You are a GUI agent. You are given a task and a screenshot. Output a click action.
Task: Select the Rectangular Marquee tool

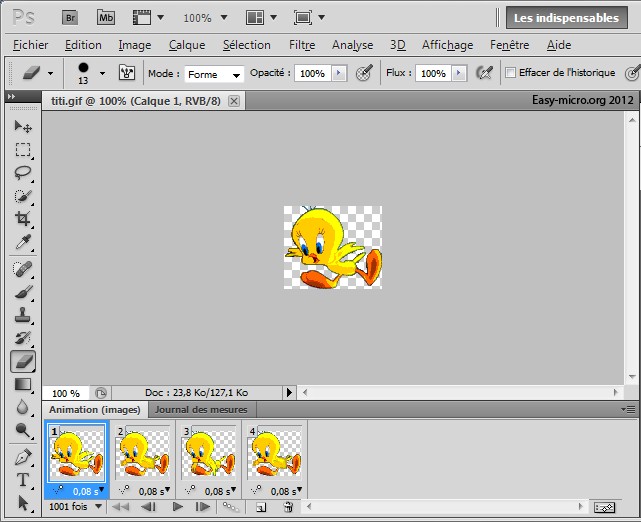pyautogui.click(x=23, y=150)
